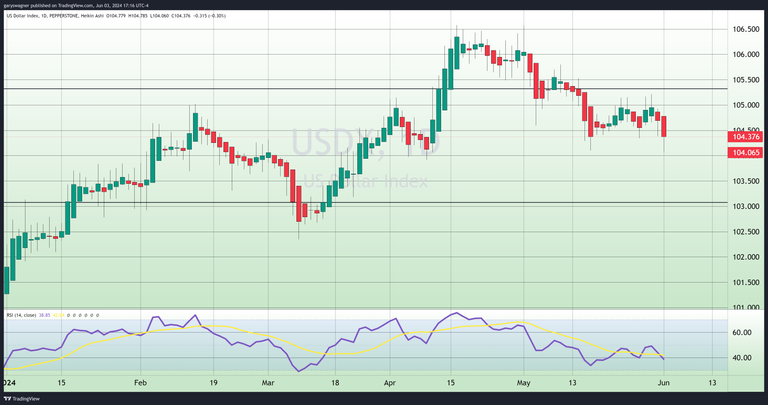The height and width of the screenshot is (405, 768).
Task: Click the red 104.376 current price label
Action: click(x=745, y=137)
